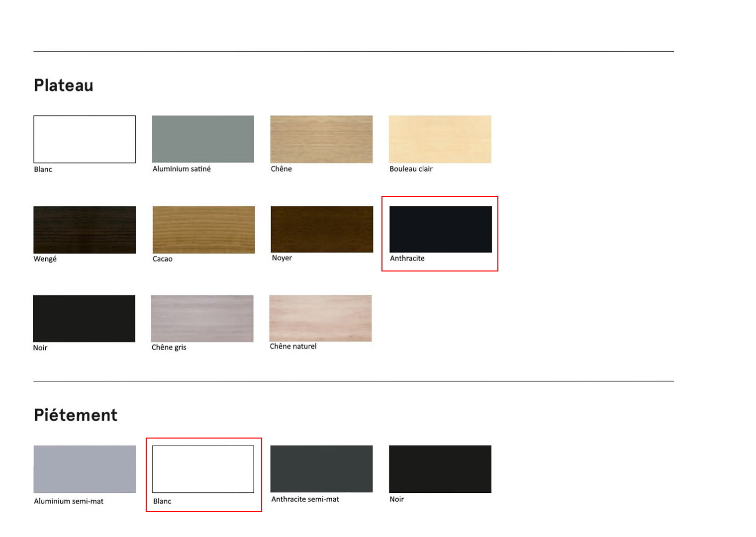Pick the plain Chêne wood swatch
756x537 pixels.
[321, 139]
